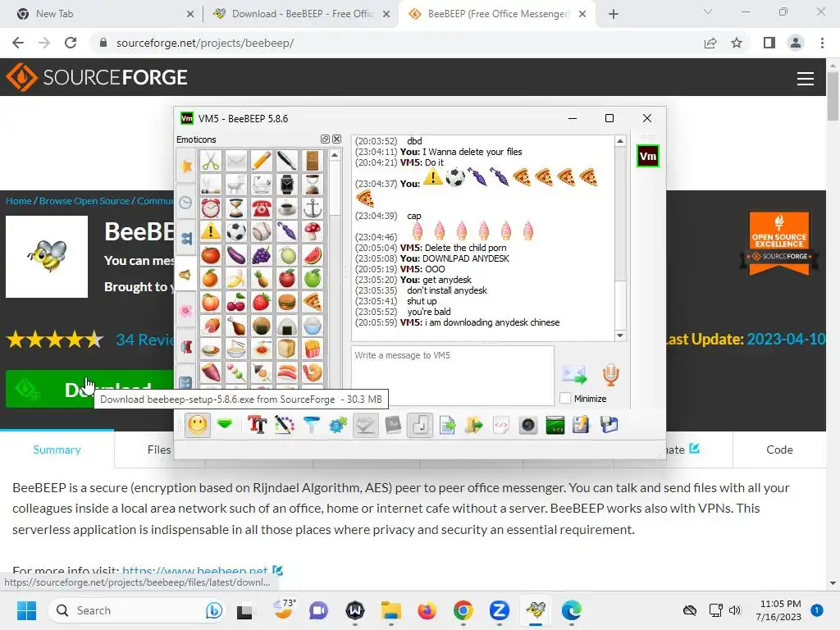Open the Chrome three-dot menu
Screen dimensions: 840x630
[822, 43]
